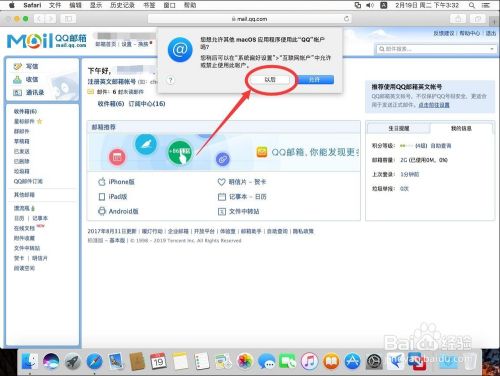Click the 点击前往设置 link
The height and width of the screenshot is (376, 500).
(434, 105)
